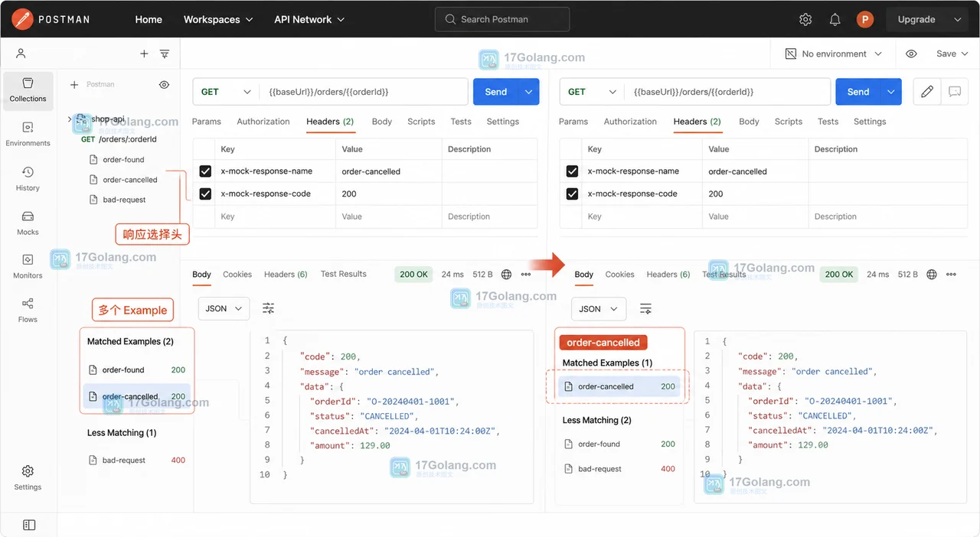This screenshot has width=980, height=537.
Task: Click the filter icon in sidebar header
Action: click(165, 54)
